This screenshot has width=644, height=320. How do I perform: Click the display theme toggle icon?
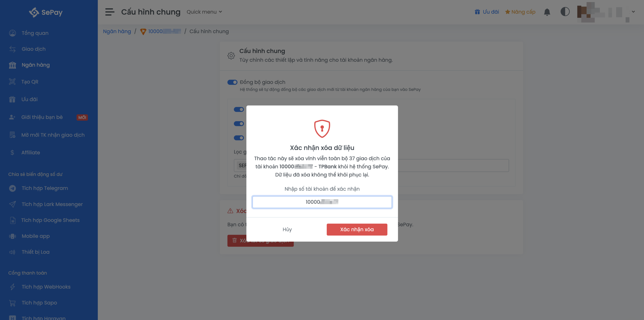click(566, 12)
